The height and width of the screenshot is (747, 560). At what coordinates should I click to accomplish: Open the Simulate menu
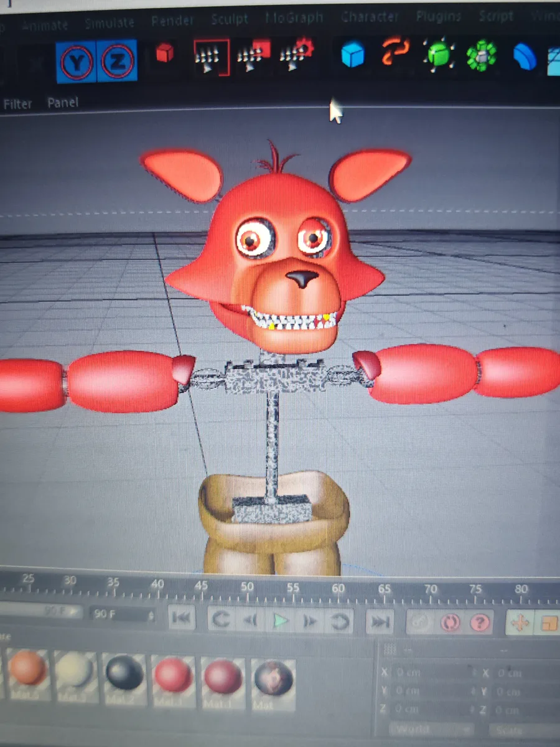(110, 22)
